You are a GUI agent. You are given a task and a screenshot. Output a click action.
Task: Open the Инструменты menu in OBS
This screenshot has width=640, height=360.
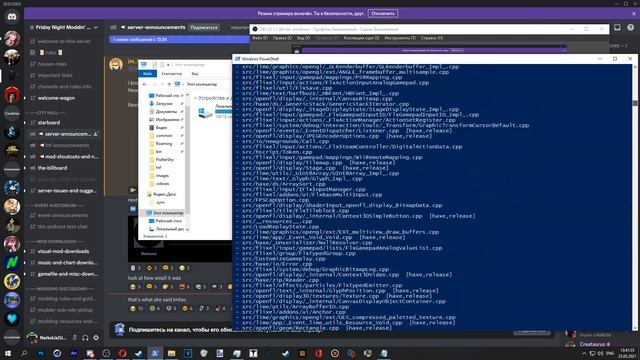(x=400, y=38)
